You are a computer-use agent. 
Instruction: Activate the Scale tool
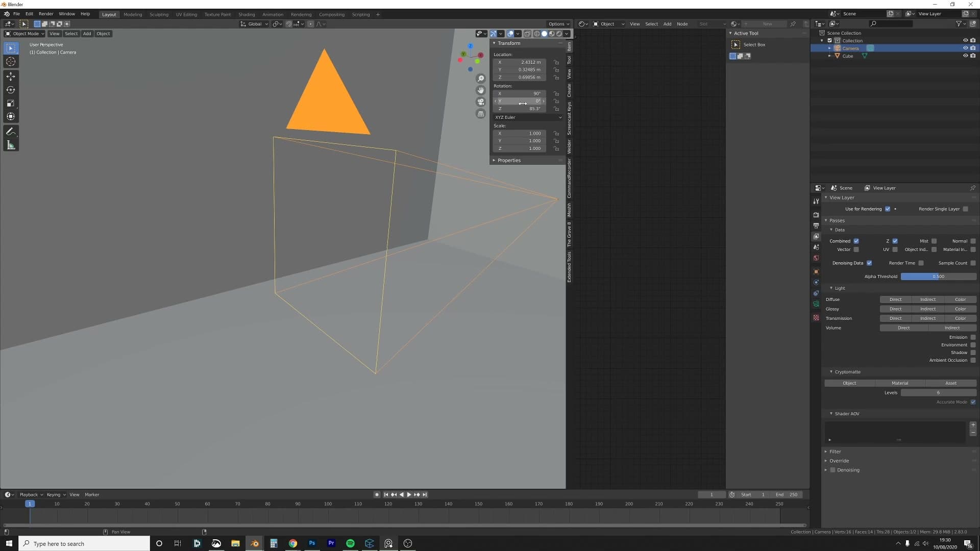click(11, 103)
